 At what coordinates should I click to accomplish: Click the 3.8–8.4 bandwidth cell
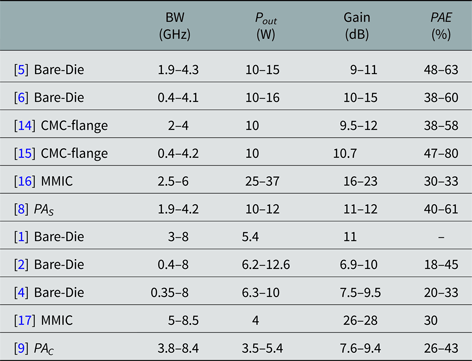point(178,348)
